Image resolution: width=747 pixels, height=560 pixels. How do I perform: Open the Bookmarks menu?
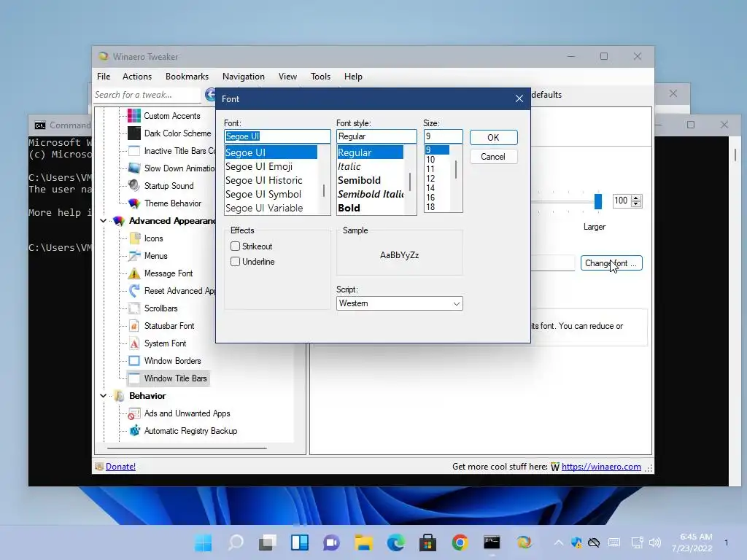[187, 76]
